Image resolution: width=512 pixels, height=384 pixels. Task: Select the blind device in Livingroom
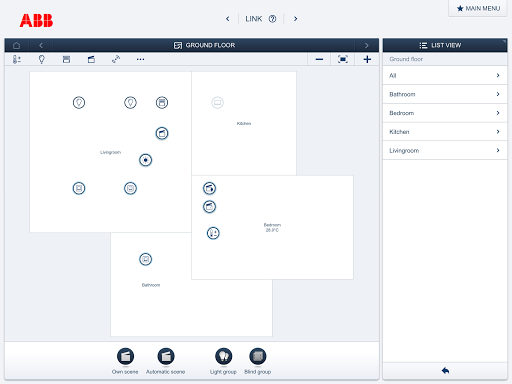pos(162,102)
